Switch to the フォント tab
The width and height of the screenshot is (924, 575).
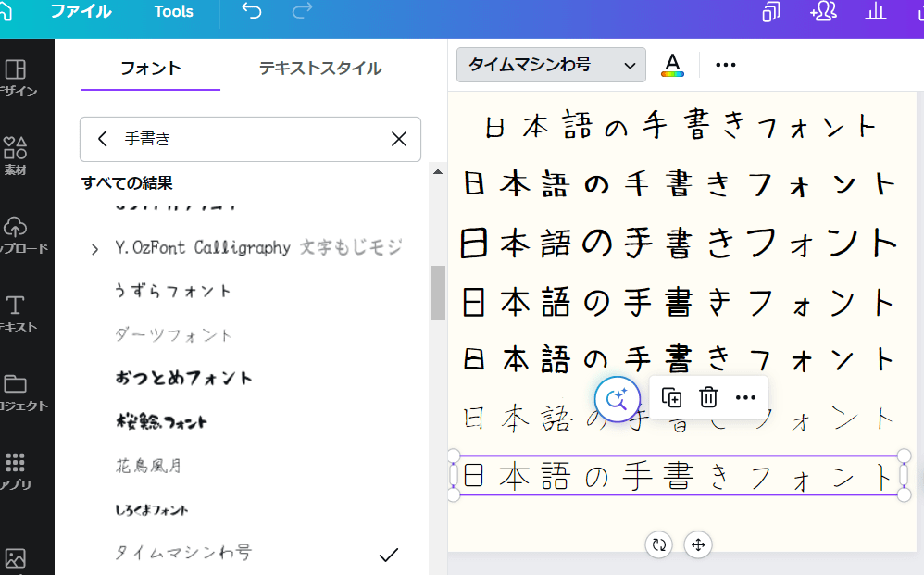tap(150, 69)
